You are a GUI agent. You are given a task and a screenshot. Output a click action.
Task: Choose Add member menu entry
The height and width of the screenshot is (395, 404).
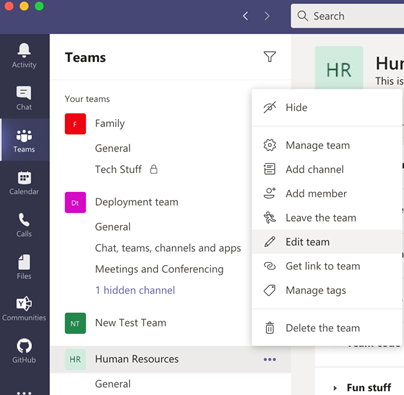click(327, 193)
